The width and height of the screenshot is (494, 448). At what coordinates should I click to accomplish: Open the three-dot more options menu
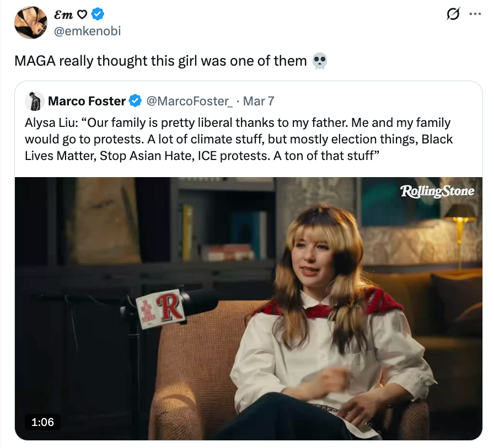(x=474, y=15)
